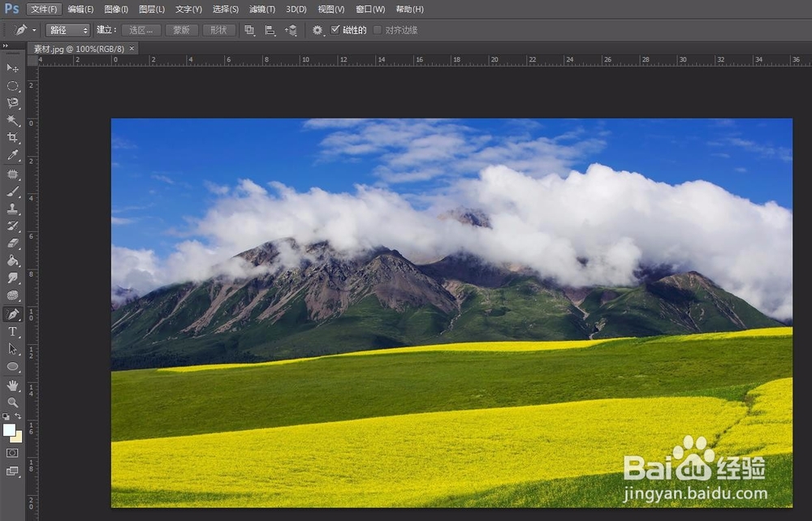This screenshot has height=521, width=812.
Task: Open the background color swatch
Action: pyautogui.click(x=18, y=437)
